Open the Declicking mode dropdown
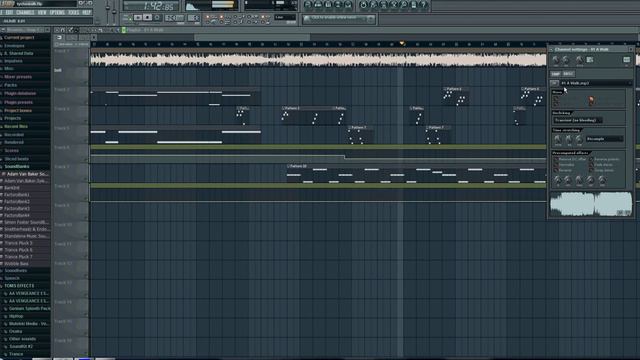Viewport: 640px width, 360px height. coord(578,120)
